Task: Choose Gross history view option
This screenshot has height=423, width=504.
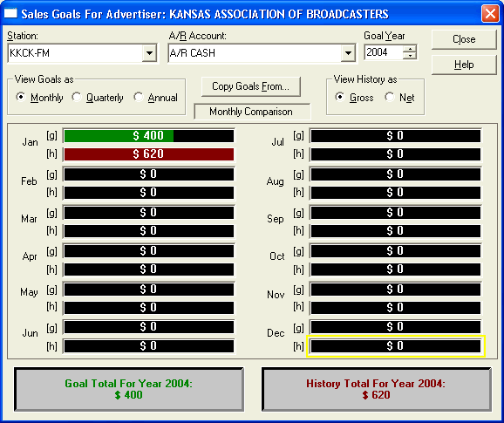Action: tap(340, 97)
